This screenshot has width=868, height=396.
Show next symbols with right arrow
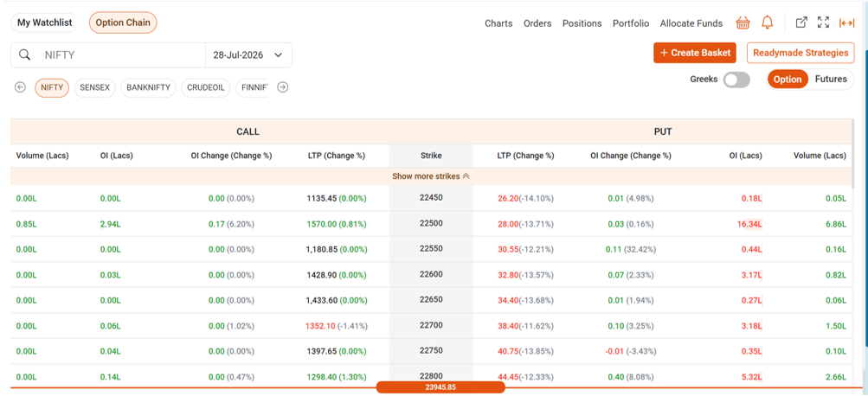click(x=282, y=87)
